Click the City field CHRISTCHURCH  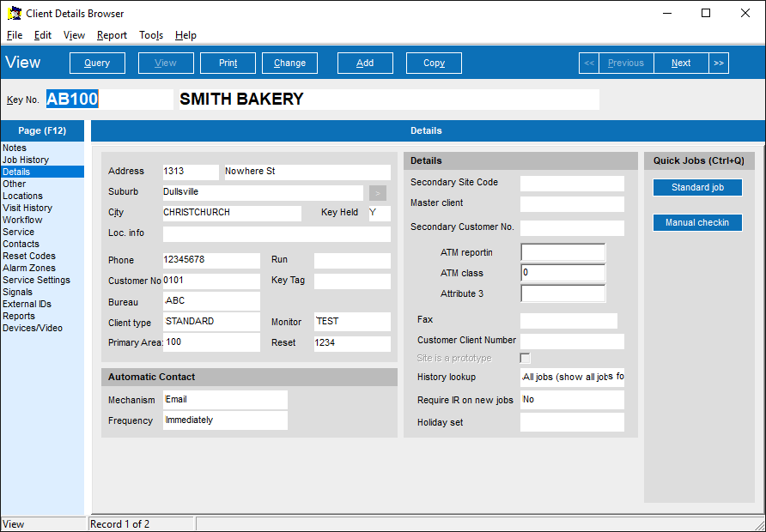click(x=232, y=214)
